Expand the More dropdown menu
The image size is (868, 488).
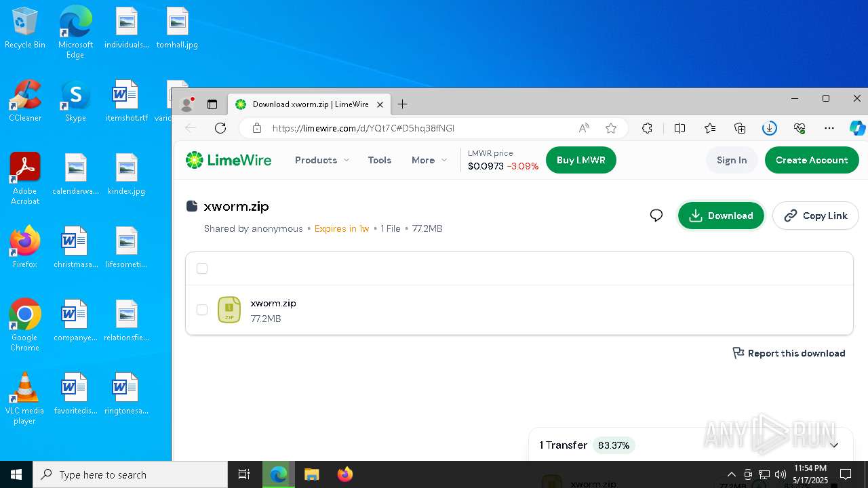429,160
